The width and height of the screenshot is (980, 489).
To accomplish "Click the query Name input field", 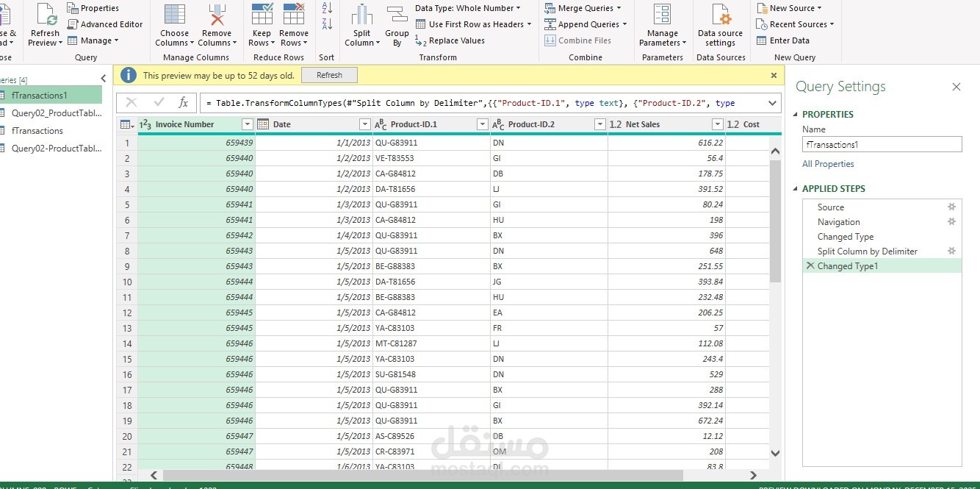I will point(882,145).
